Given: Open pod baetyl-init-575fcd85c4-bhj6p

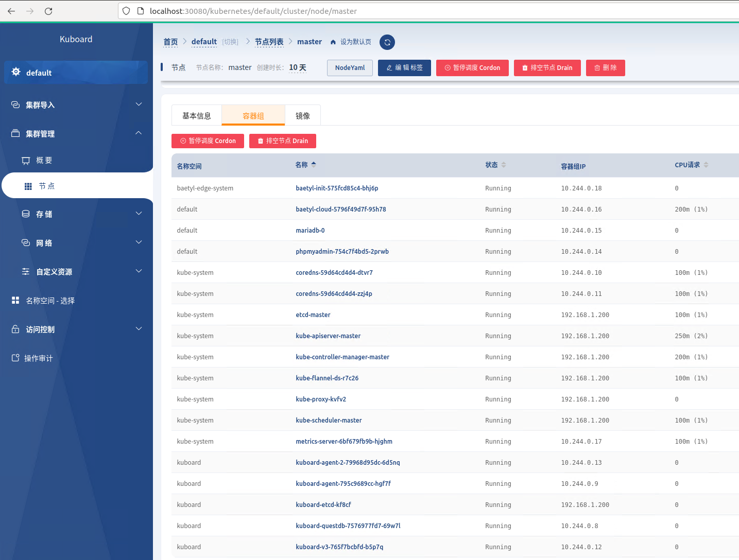Looking at the screenshot, I should [x=337, y=188].
